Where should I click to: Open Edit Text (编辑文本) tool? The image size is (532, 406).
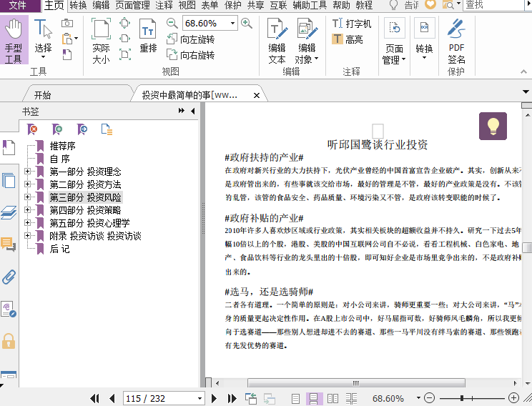pos(277,41)
